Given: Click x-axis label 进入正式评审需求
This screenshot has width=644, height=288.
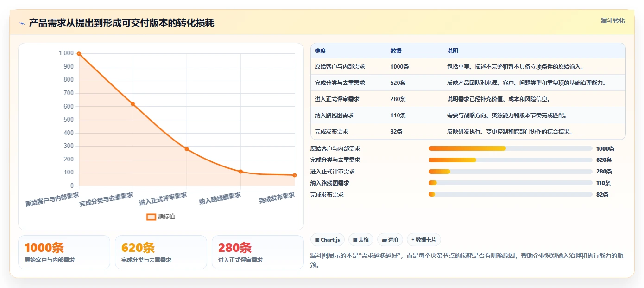Looking at the screenshot, I should click(x=163, y=199).
